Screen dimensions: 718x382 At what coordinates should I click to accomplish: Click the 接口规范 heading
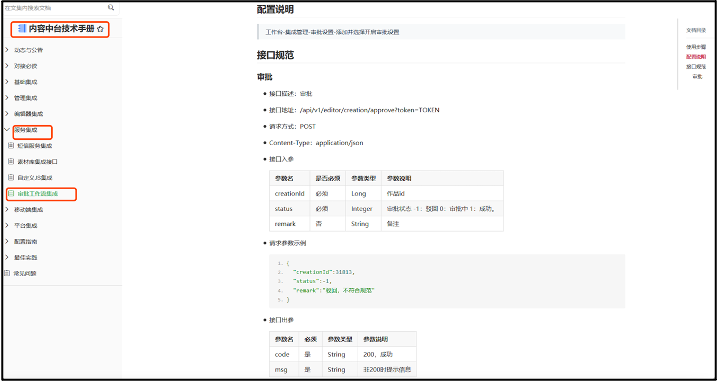point(275,55)
